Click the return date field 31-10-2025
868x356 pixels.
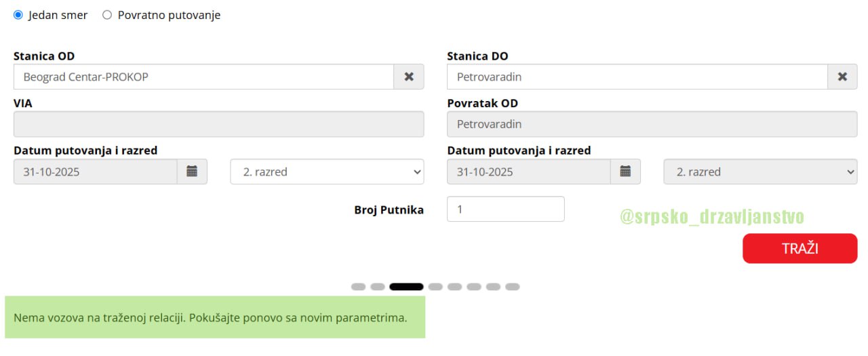click(x=528, y=172)
